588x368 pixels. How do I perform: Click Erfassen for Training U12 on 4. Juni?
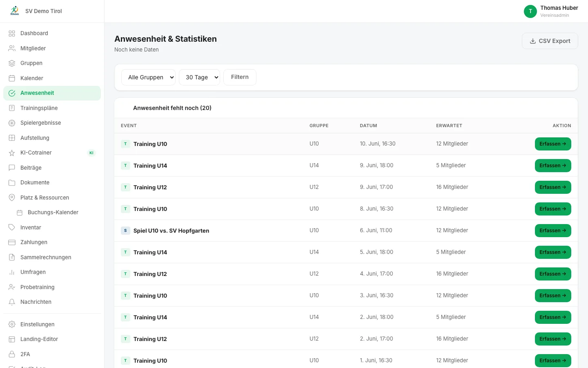[x=553, y=274]
